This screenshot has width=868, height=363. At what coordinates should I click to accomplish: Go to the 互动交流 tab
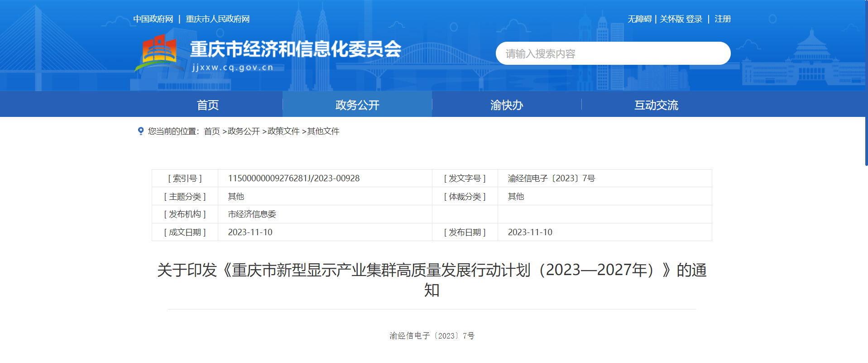click(656, 105)
